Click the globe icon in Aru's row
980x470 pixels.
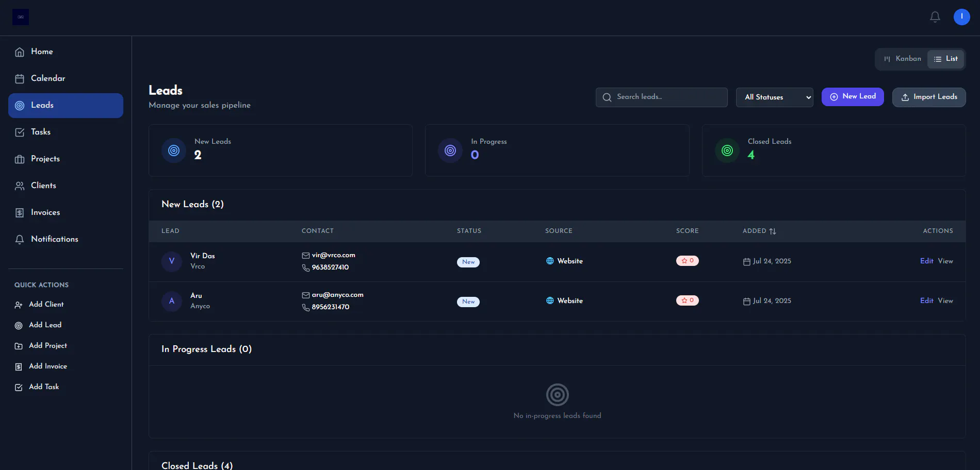click(550, 300)
